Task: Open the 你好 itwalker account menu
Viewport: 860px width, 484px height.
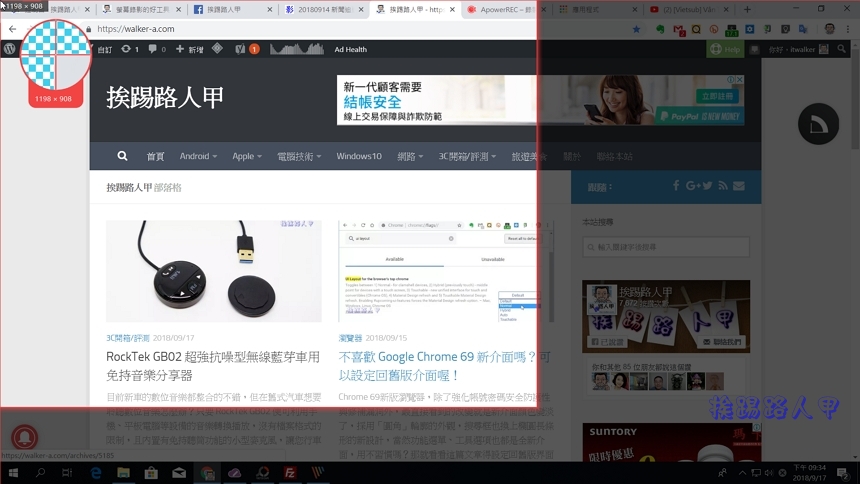Action: click(797, 49)
